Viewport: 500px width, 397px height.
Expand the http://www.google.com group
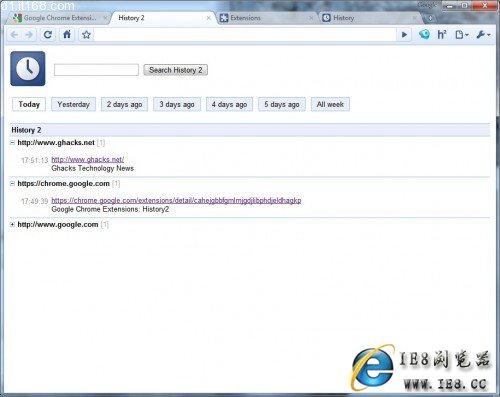tap(12, 224)
